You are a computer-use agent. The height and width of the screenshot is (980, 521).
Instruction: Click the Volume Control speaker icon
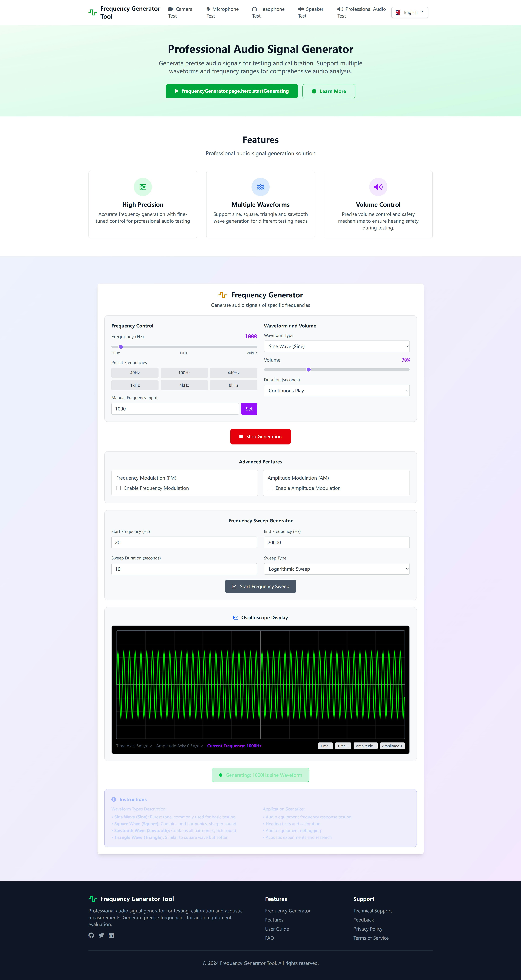(x=378, y=187)
